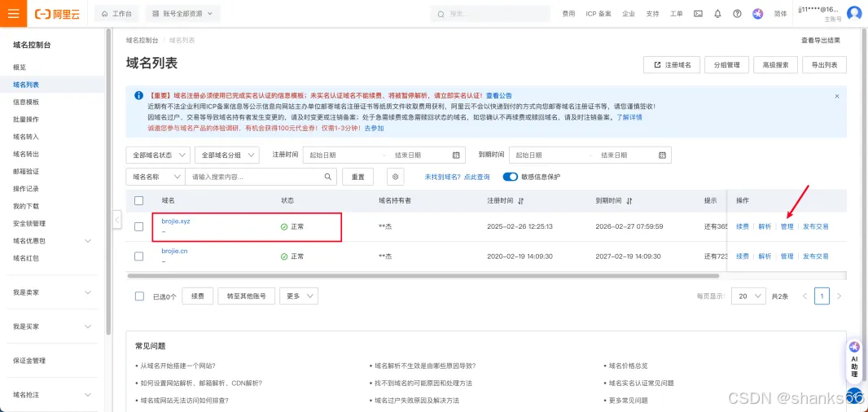Click the user avatar icon
Image resolution: width=868 pixels, height=412 pixels.
click(854, 14)
